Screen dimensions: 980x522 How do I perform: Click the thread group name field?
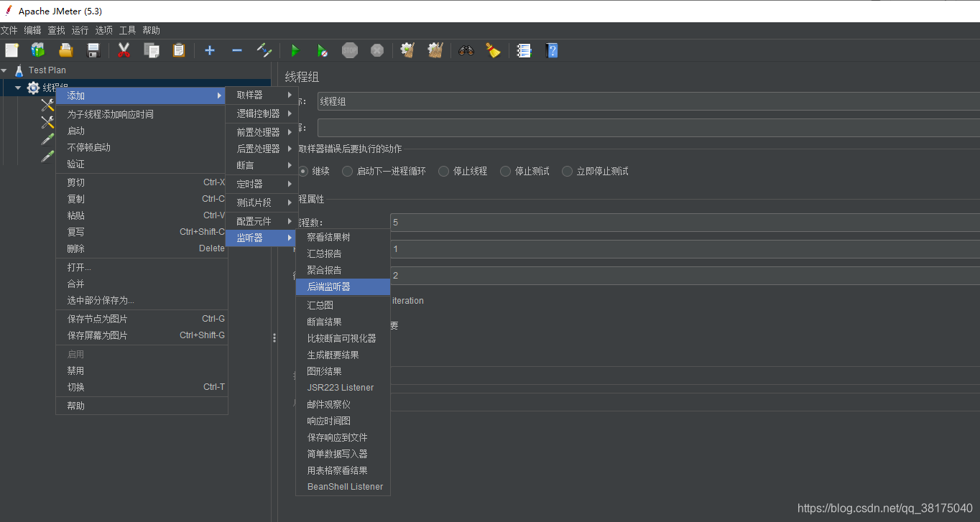coord(648,101)
